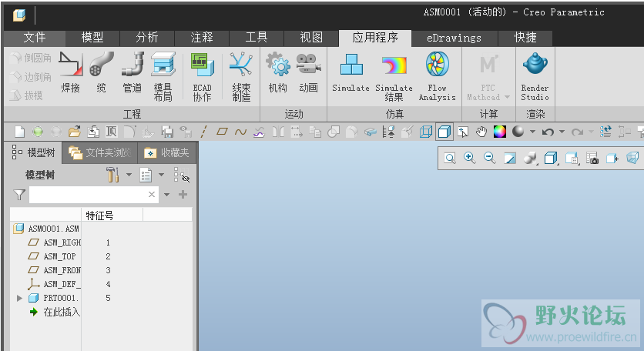
Task: Zoom in using the plus magnifier
Action: pos(470,158)
